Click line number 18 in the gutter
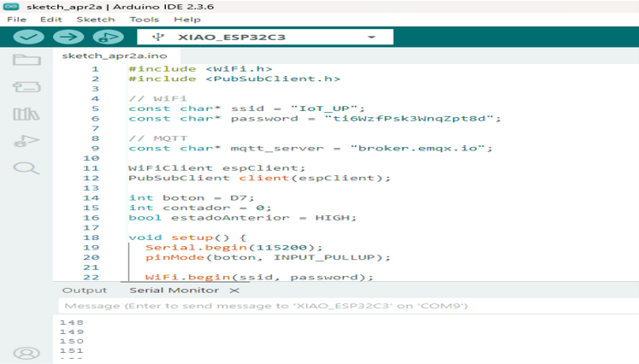 tap(91, 238)
